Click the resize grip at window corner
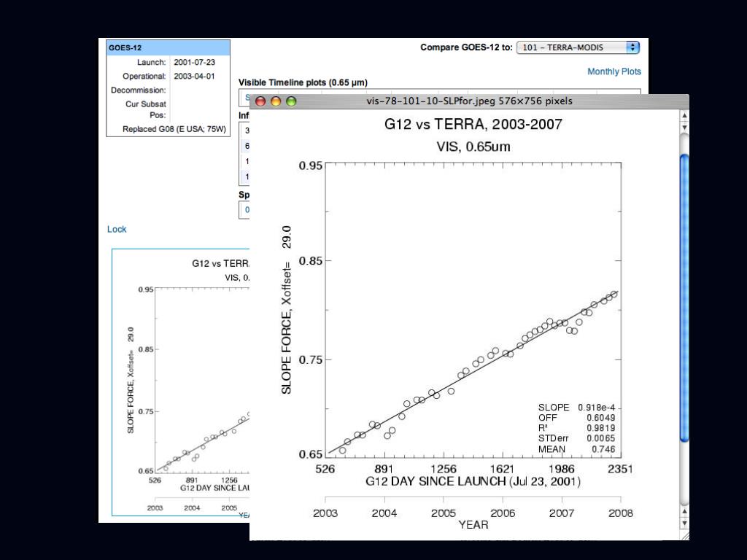Image resolution: width=747 pixels, height=560 pixels. point(685,536)
